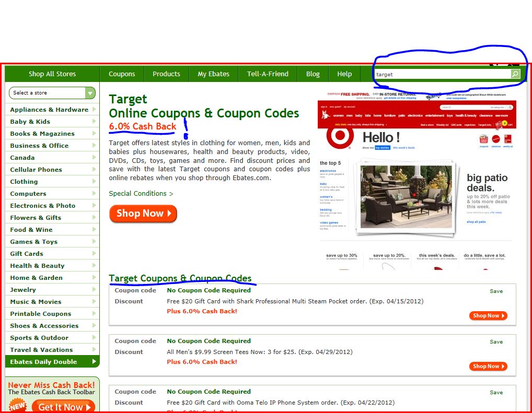Go to the Home & Garden category

pyautogui.click(x=52, y=277)
